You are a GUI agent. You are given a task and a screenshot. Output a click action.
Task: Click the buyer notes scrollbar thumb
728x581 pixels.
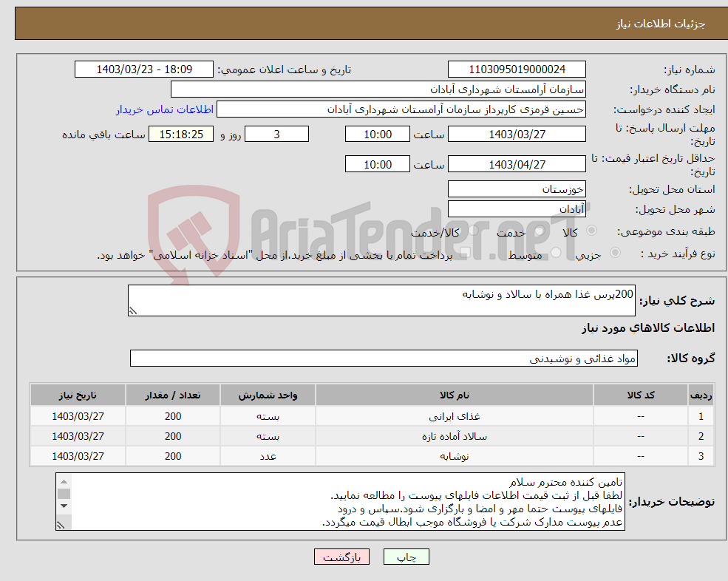click(64, 494)
